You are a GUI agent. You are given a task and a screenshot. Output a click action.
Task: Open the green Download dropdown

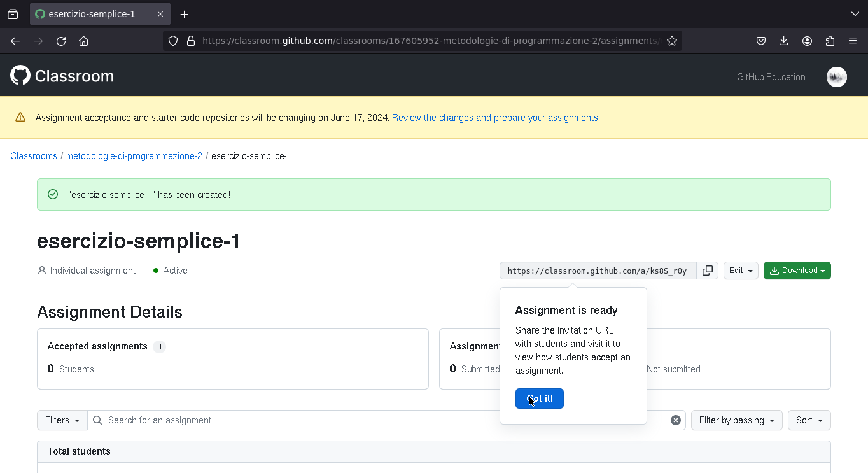pos(797,271)
